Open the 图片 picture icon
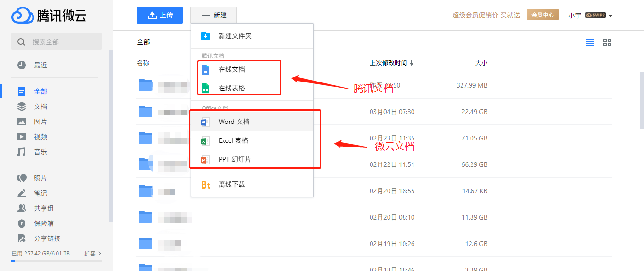 coord(22,122)
